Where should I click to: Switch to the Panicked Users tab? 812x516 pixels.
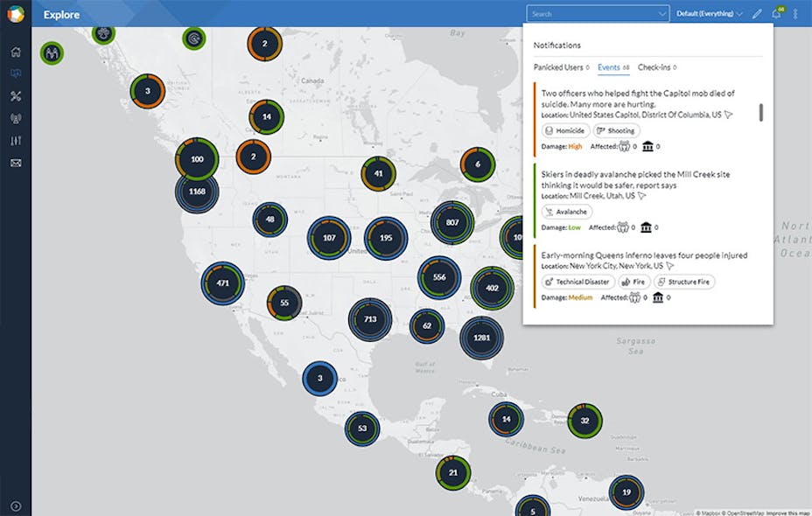pyautogui.click(x=557, y=66)
